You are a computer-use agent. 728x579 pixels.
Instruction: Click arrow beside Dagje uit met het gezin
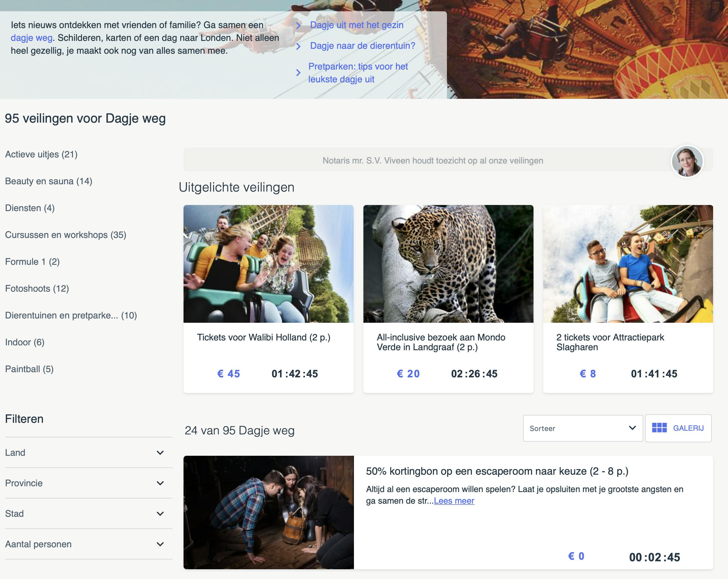(298, 25)
